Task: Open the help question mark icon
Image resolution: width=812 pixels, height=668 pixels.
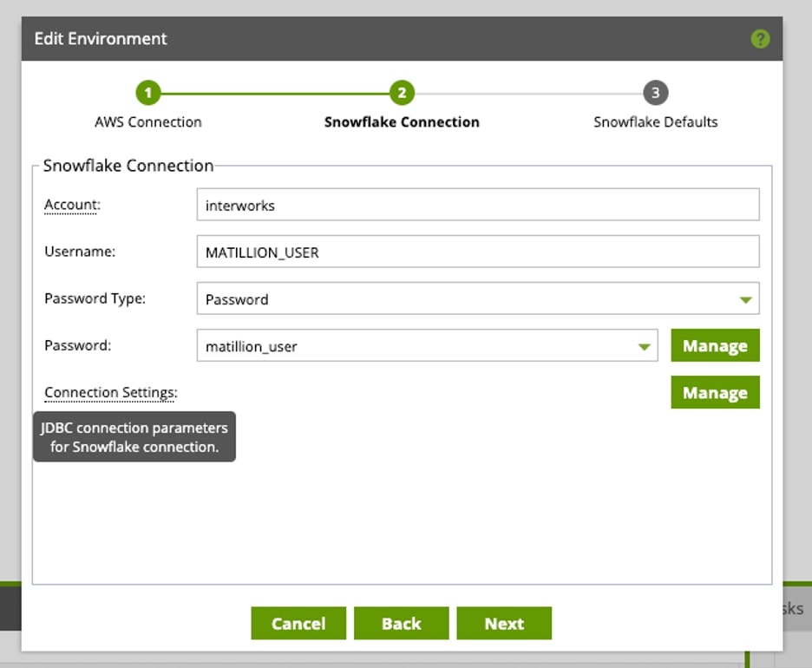Action: [760, 39]
